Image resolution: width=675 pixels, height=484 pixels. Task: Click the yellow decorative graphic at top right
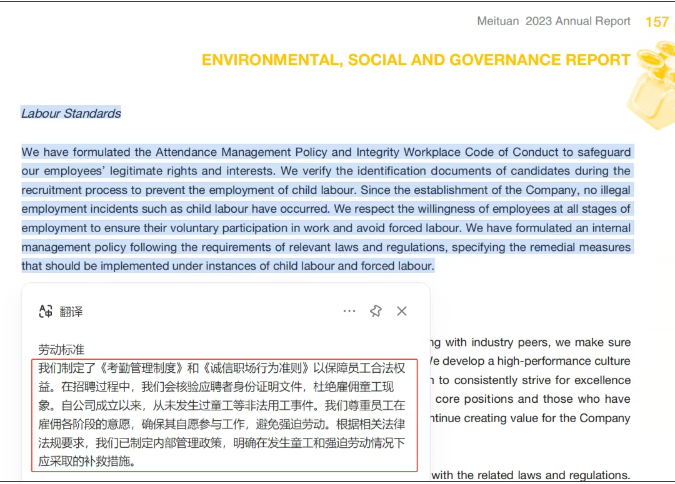tap(650, 95)
